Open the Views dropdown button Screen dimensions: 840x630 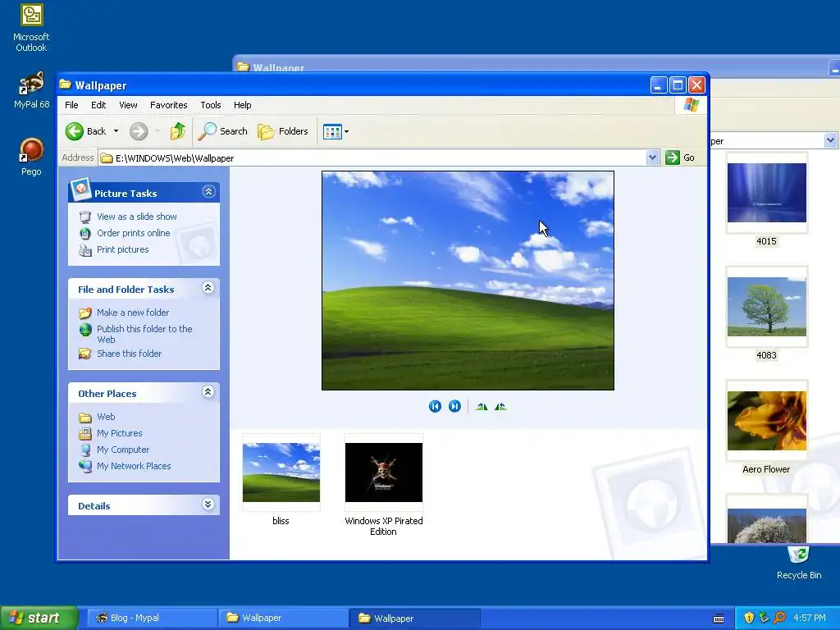pos(336,131)
